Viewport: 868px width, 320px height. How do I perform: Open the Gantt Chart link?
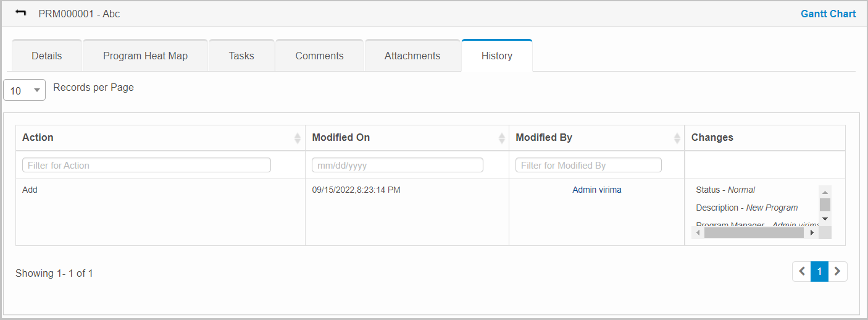[x=828, y=14]
